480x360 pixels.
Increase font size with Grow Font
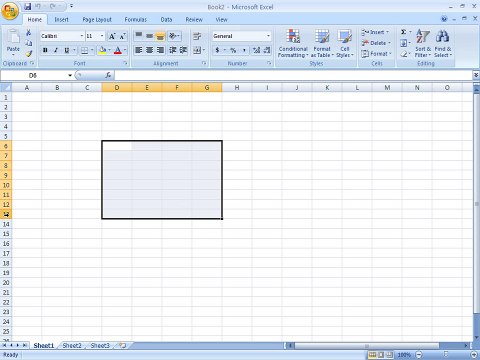(x=112, y=36)
